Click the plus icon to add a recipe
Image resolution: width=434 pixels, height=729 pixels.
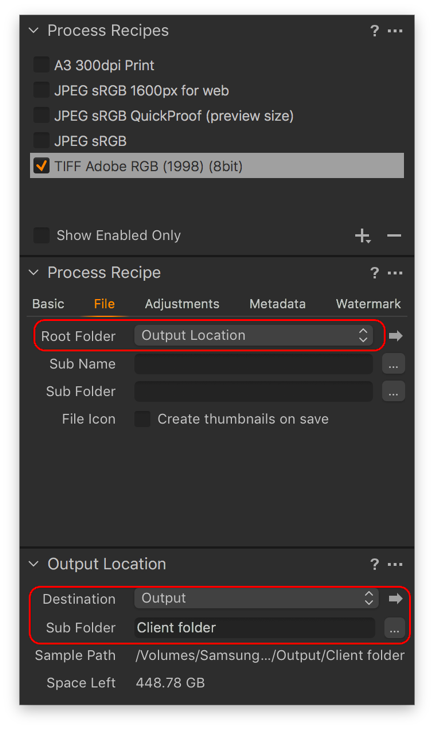[x=363, y=236]
